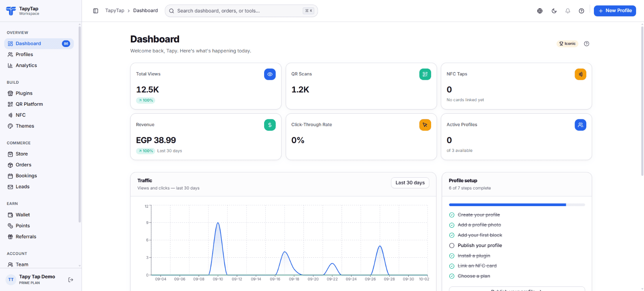This screenshot has height=291, width=644.
Task: Click the help icon next to Iconic badge
Action: (587, 44)
